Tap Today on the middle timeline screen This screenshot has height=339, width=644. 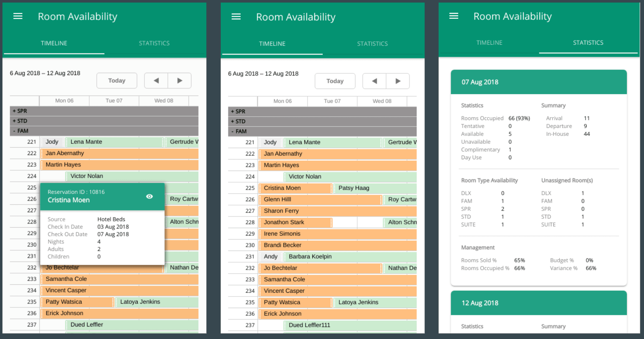335,81
